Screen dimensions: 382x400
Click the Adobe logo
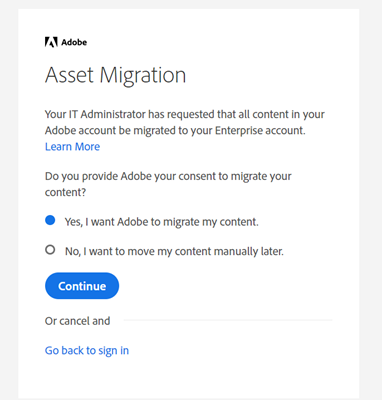coord(66,42)
